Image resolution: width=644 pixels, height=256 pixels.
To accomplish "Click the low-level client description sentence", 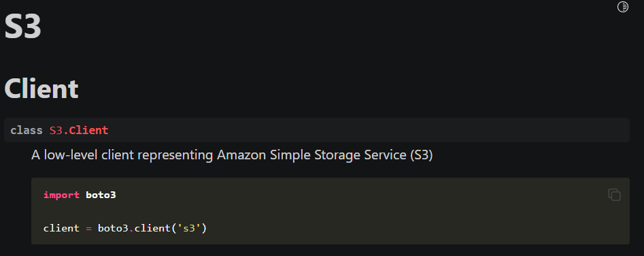I will [x=232, y=155].
